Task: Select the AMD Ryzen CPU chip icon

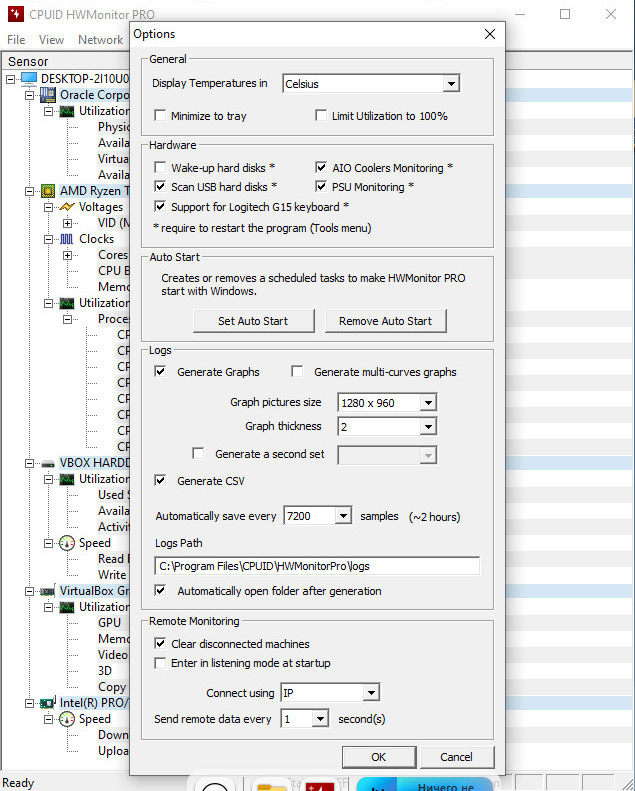Action: [47, 191]
